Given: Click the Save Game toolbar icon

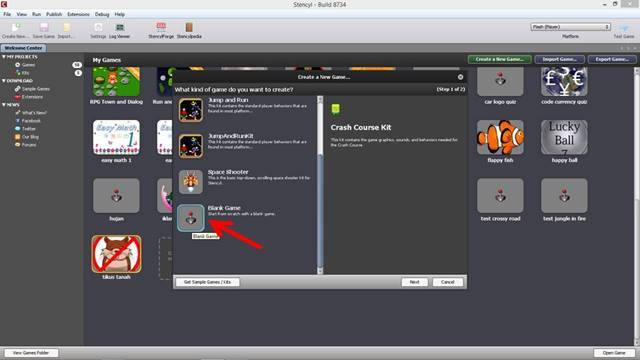Looking at the screenshot, I should click(44, 28).
